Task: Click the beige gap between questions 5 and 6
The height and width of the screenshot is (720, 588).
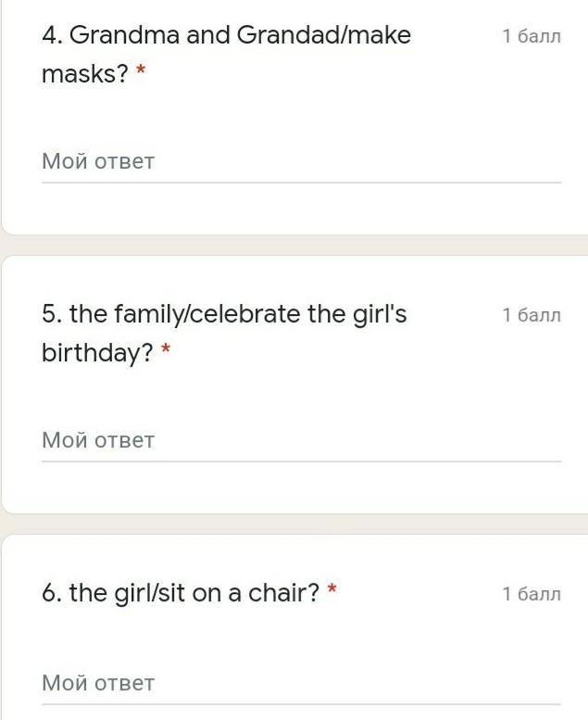Action: (x=294, y=524)
